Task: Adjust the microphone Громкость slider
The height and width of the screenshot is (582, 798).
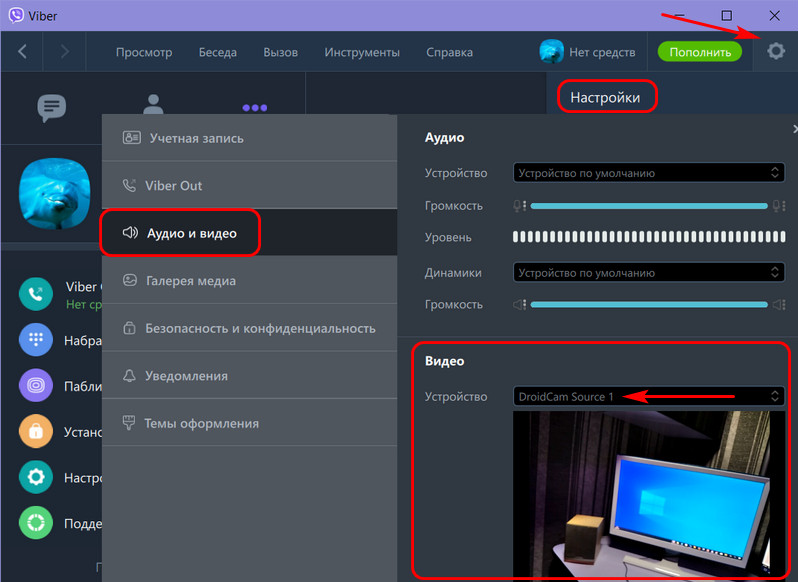Action: click(649, 206)
